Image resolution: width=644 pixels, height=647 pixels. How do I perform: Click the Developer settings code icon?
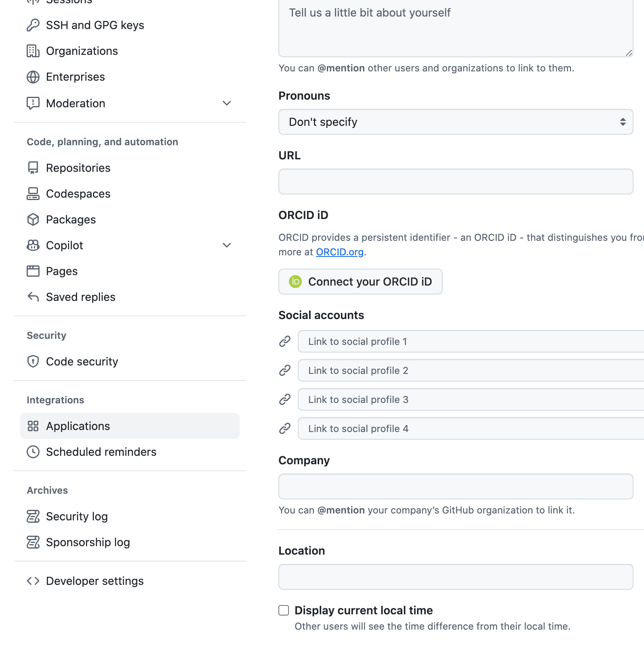(x=33, y=581)
